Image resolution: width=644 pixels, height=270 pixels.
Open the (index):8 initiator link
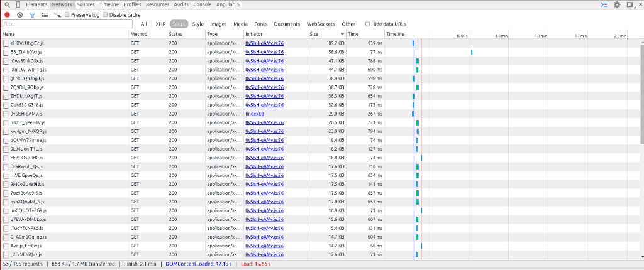point(254,114)
